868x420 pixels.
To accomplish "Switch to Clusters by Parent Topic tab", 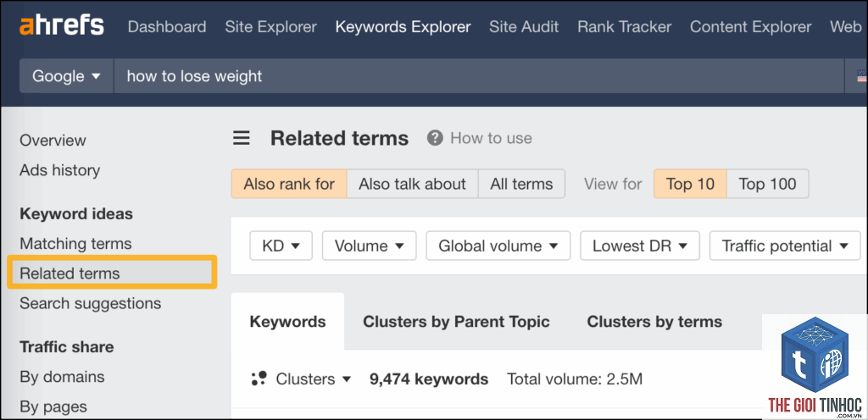I will pos(456,322).
